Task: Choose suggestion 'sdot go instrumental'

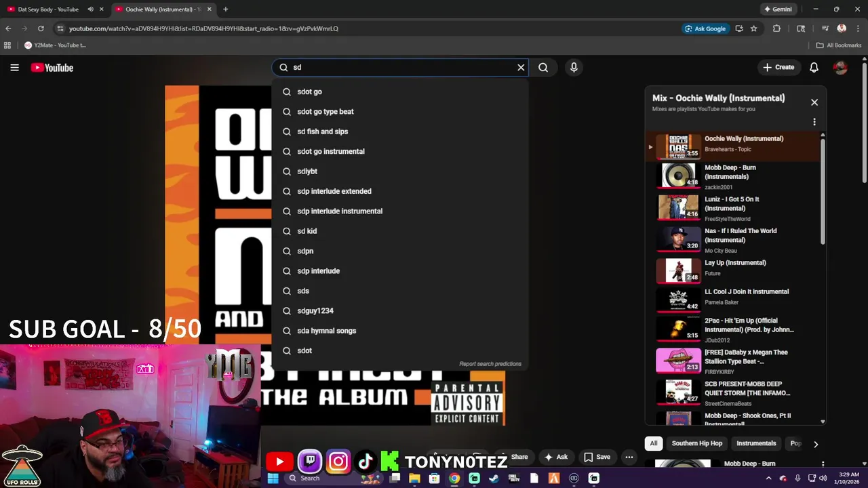Action: coord(400,151)
